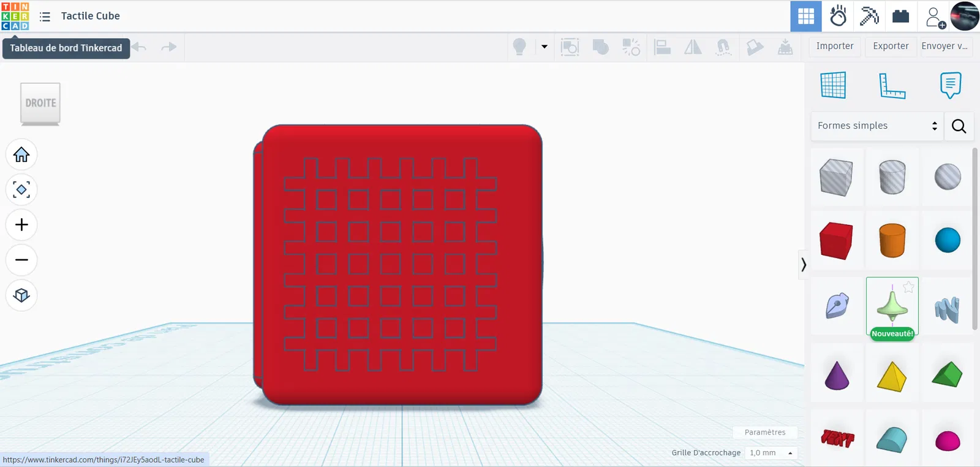This screenshot has height=467, width=980.
Task: Click the drop-to-workplane down-arrow icon
Action: (785, 47)
